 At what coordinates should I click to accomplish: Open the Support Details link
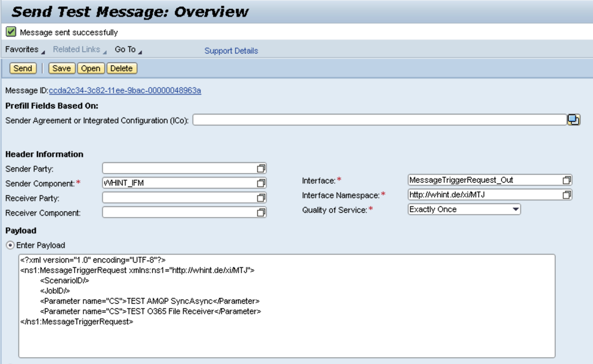231,51
